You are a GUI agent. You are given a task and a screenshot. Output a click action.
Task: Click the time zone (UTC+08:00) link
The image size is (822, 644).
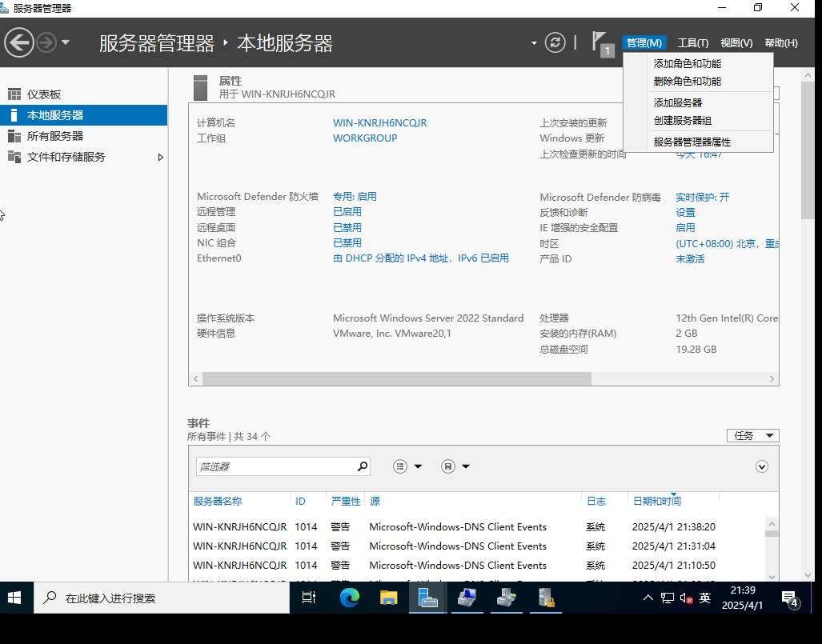tap(727, 244)
